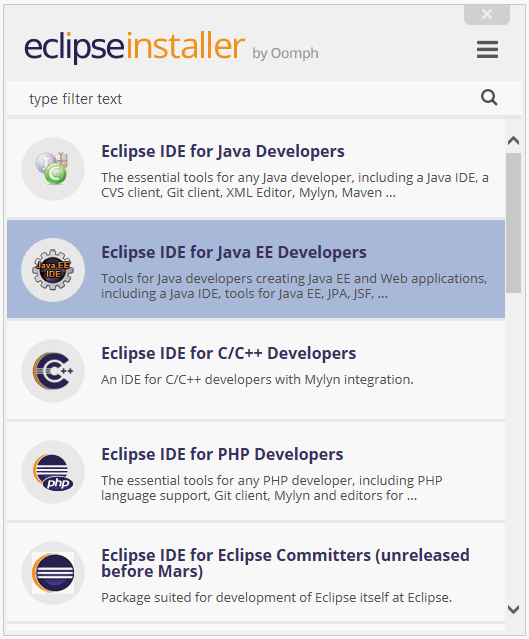Screen dimensions: 529x639
Task: Close the installer window
Action: point(487,15)
